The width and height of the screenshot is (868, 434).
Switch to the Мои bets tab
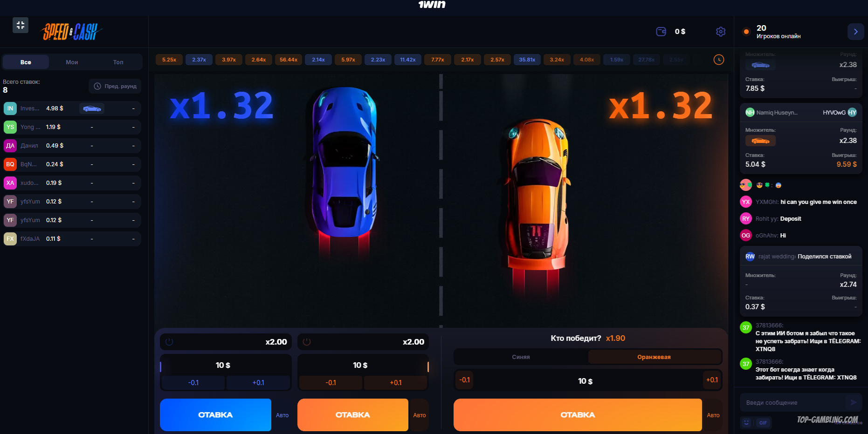point(72,62)
